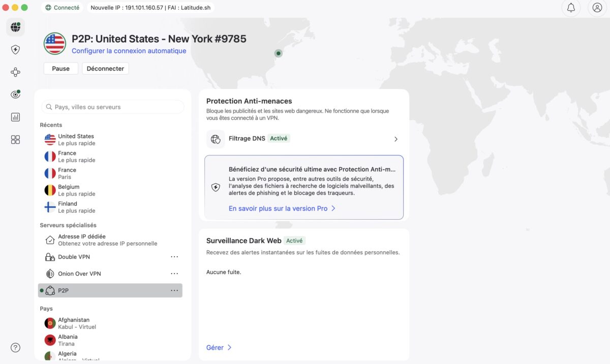610x364 pixels.
Task: Select United States 'Le plus rapide' recent entry
Action: pos(110,140)
